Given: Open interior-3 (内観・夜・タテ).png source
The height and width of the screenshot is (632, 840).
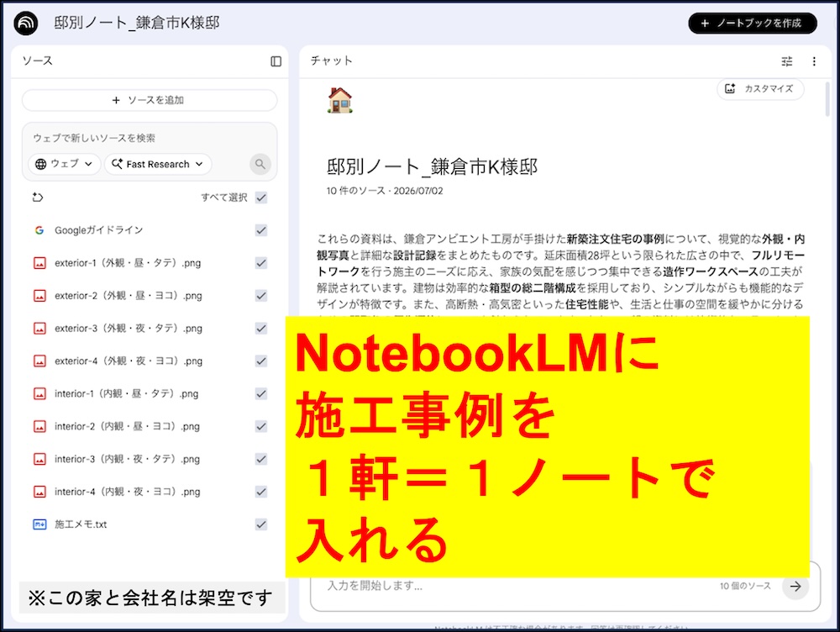Looking at the screenshot, I should click(x=127, y=459).
